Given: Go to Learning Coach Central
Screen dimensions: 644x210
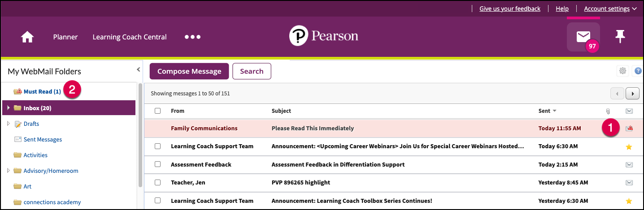Looking at the screenshot, I should pos(130,37).
